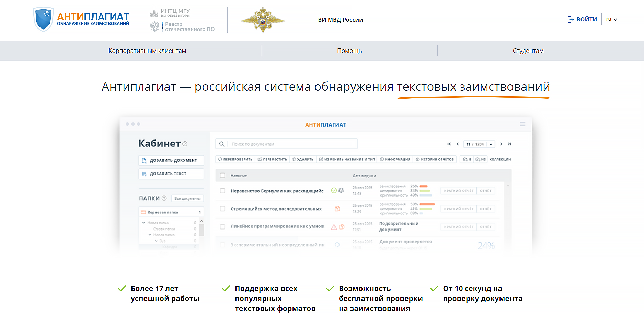Image resolution: width=644 pixels, height=313 pixels.
Task: Check the Стремящийся метод document checkbox
Action: point(222,209)
